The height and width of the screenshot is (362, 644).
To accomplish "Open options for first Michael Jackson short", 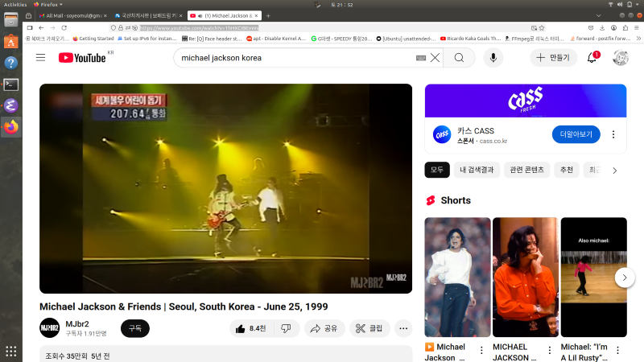I will click(x=481, y=350).
